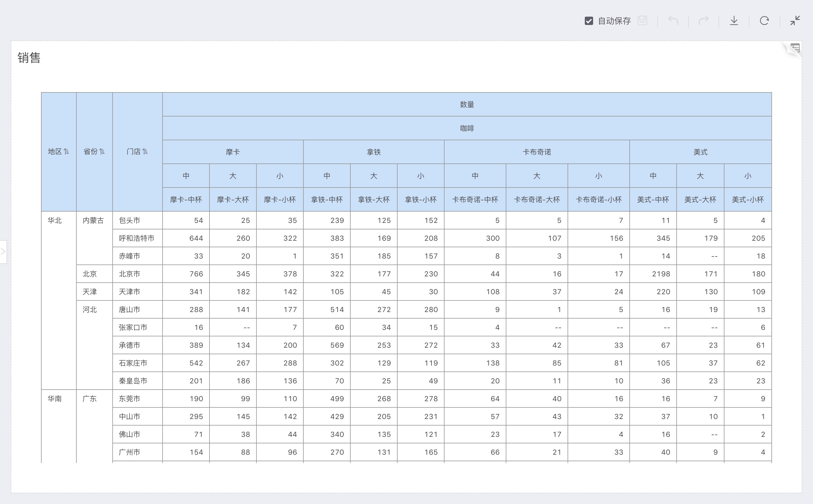Image resolution: width=813 pixels, height=504 pixels.
Task: Select the 摩卡-小杯 column header
Action: (280, 200)
